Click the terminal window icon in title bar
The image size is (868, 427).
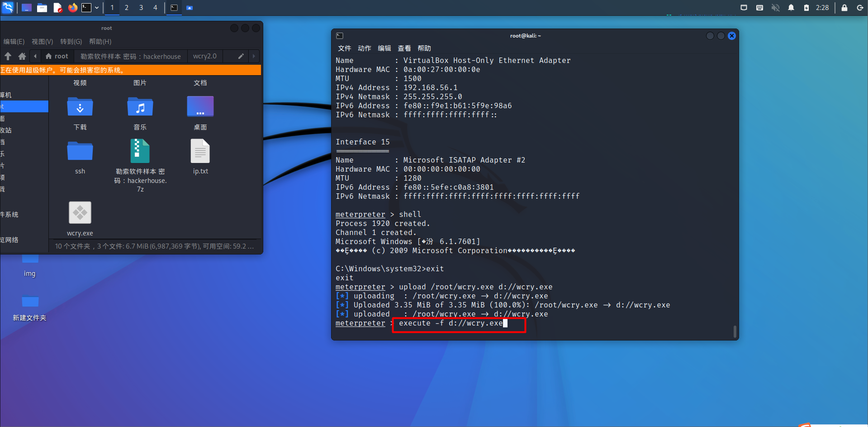(340, 36)
